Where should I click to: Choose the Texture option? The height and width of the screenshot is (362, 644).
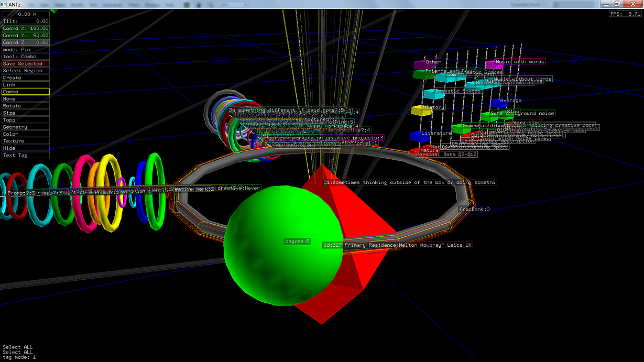point(26,141)
